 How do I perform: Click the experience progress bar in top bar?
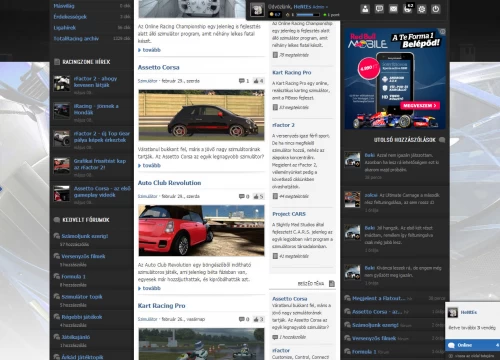click(x=307, y=15)
